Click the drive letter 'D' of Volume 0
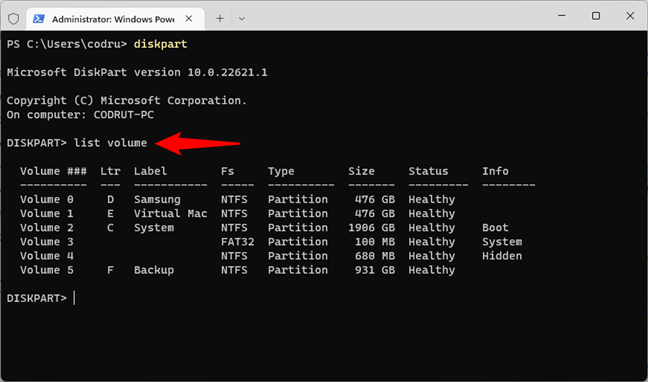The height and width of the screenshot is (382, 648). (110, 199)
